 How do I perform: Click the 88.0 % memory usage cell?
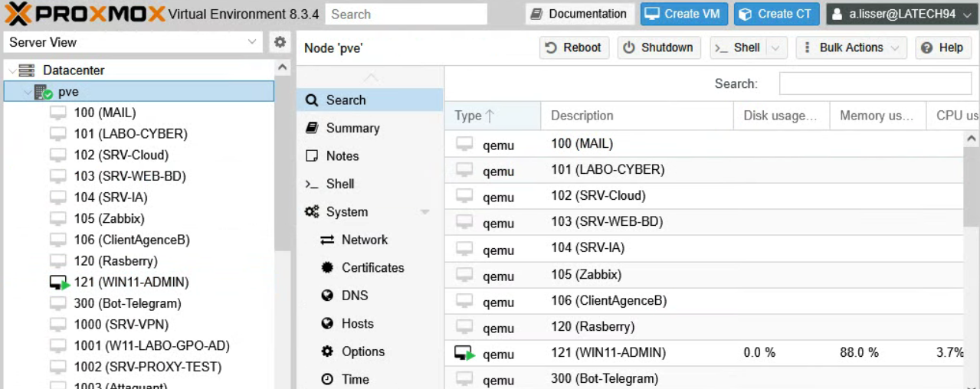[859, 353]
